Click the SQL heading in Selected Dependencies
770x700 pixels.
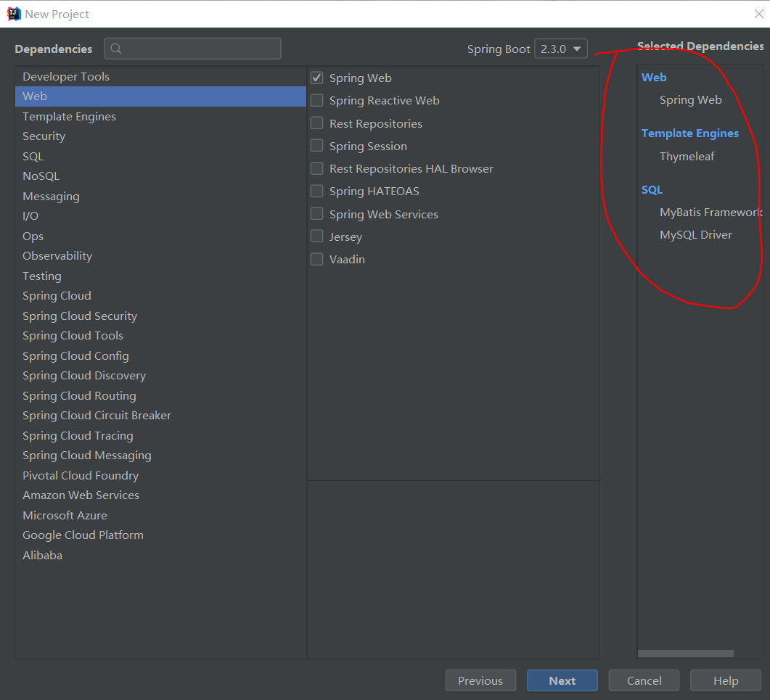tap(652, 189)
